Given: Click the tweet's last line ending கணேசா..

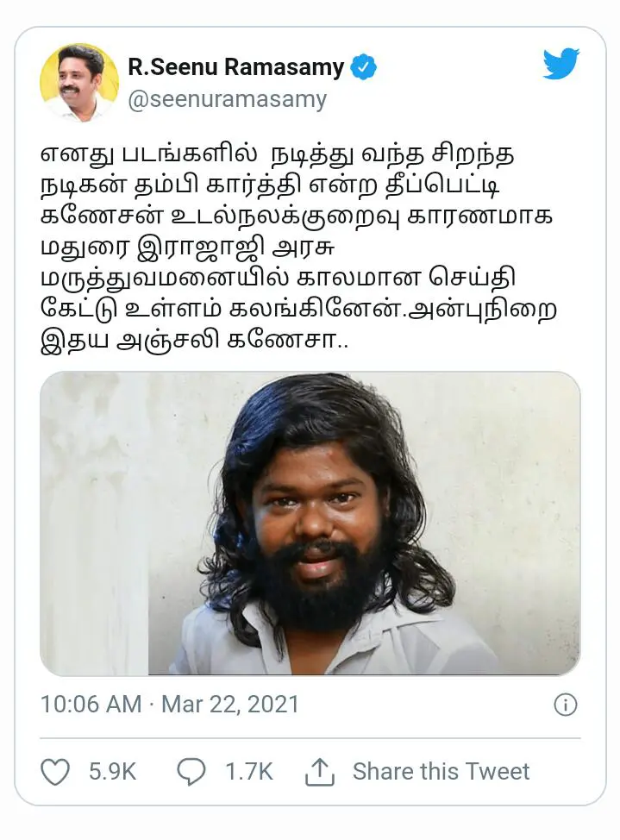Looking at the screenshot, I should [195, 342].
